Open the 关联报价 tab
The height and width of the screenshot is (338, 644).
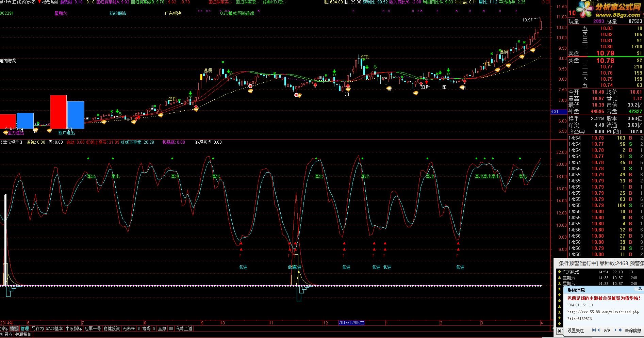tap(23, 335)
